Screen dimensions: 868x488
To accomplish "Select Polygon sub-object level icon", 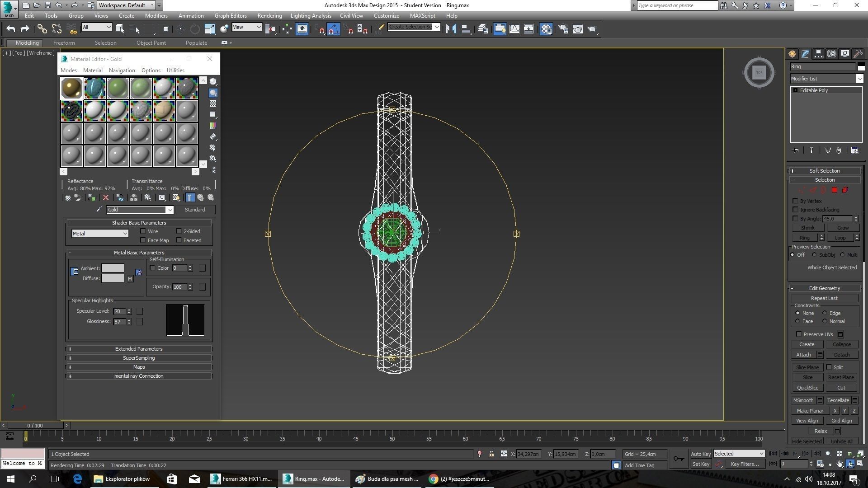I will (x=835, y=190).
